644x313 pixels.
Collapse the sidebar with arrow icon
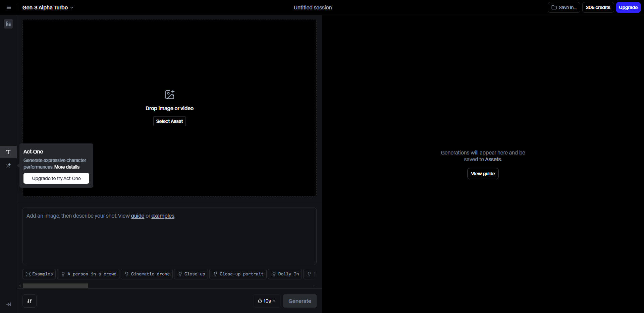click(x=8, y=304)
